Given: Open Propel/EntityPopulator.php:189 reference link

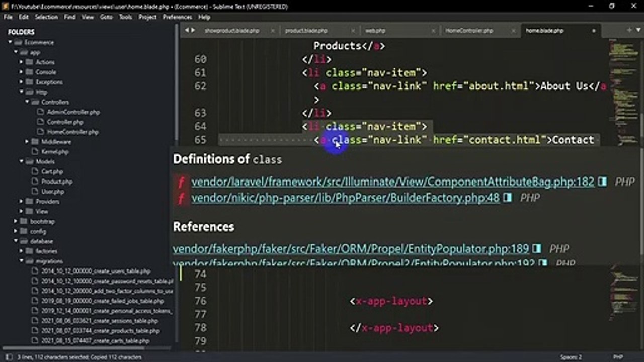Looking at the screenshot, I should point(351,249).
